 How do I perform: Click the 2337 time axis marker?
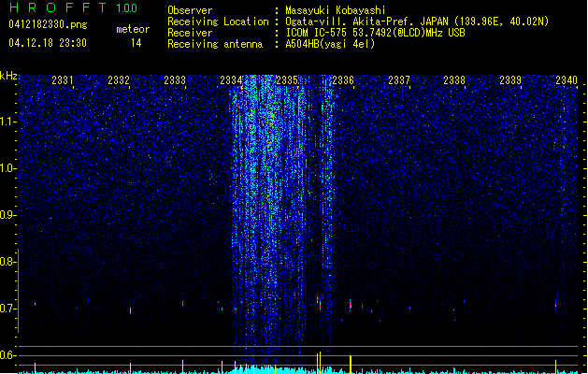pos(399,80)
